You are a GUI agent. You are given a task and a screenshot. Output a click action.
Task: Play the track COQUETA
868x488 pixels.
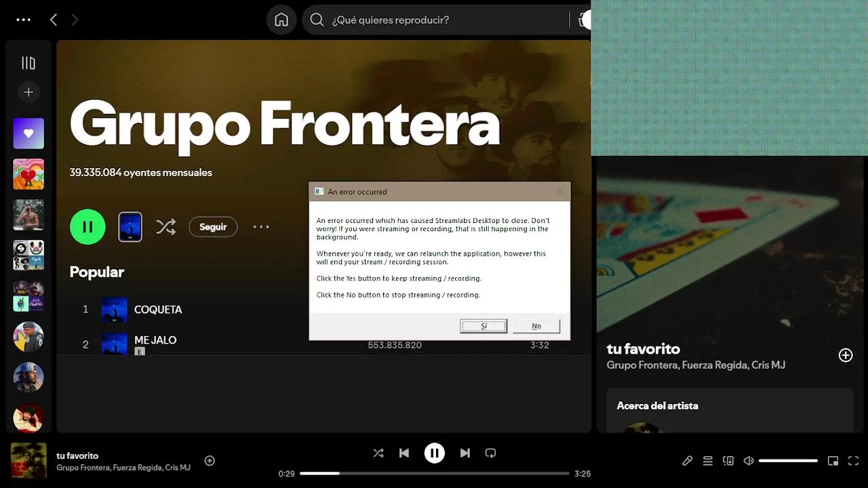click(x=158, y=309)
